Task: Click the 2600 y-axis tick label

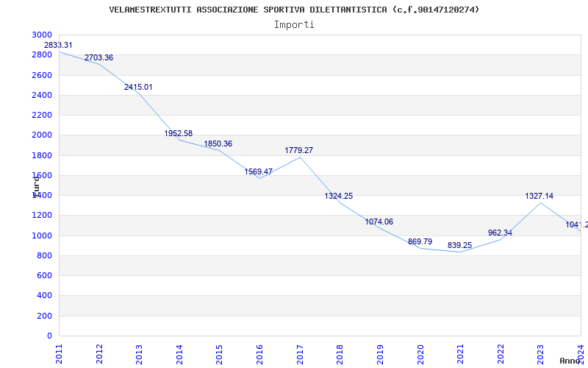Action: tap(42, 75)
